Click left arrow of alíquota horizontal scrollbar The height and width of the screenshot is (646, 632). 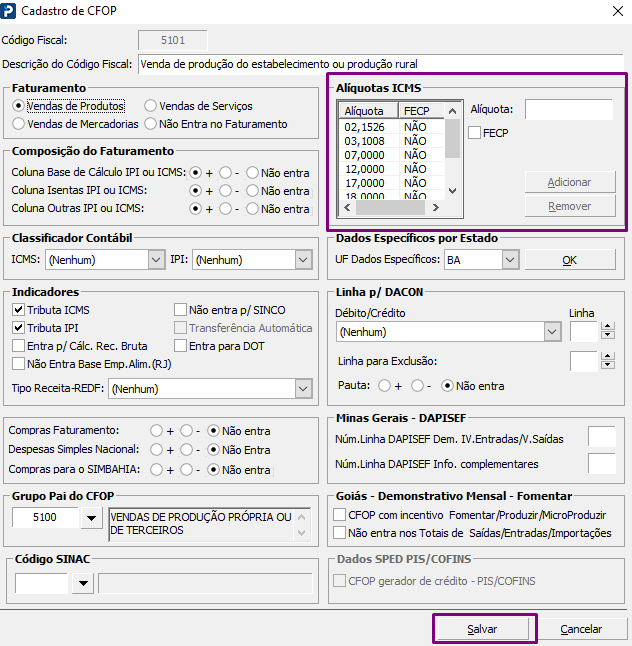(347, 208)
